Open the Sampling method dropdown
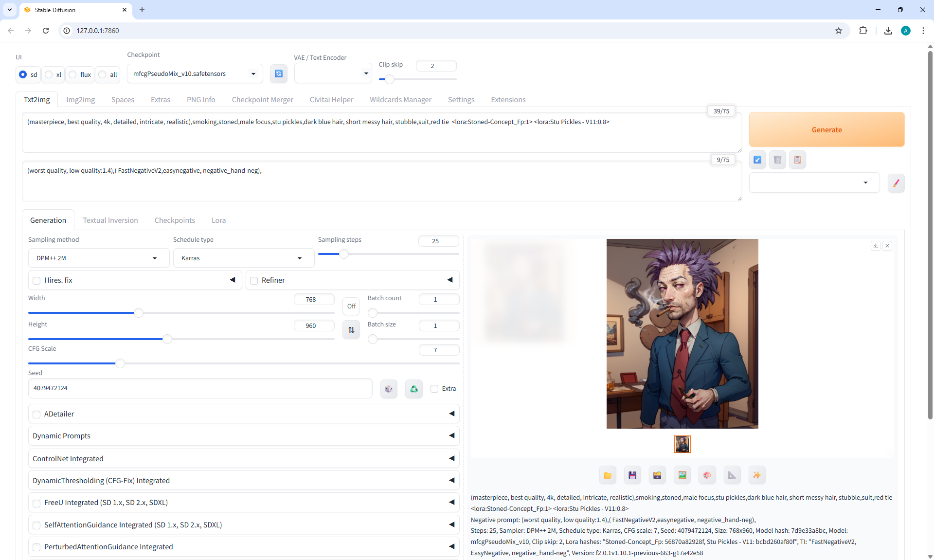Viewport: 934px width, 560px height. (98, 258)
